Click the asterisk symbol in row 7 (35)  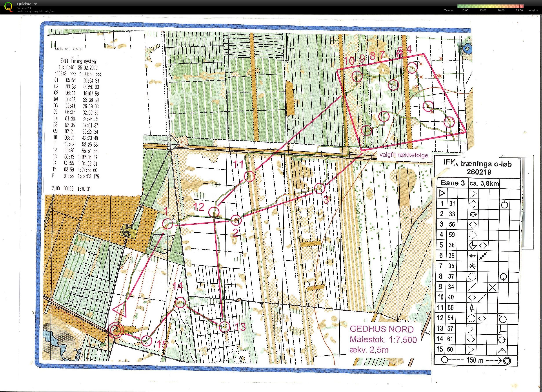(473, 266)
